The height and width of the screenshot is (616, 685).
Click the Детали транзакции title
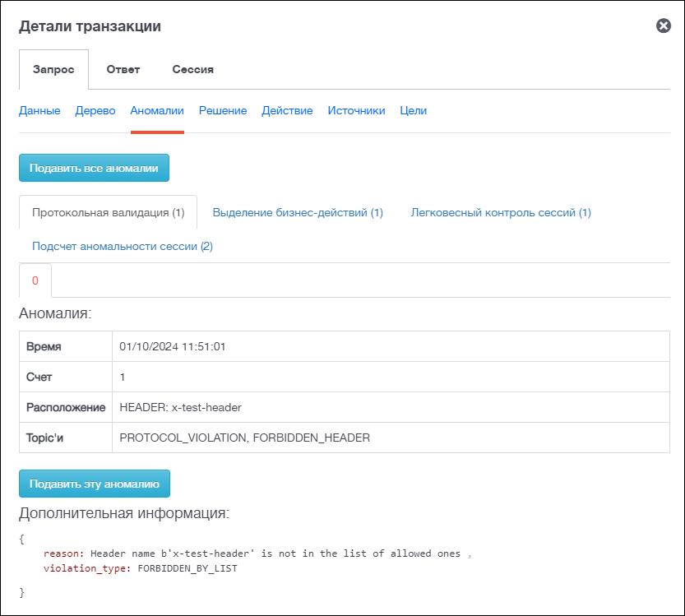[x=90, y=26]
